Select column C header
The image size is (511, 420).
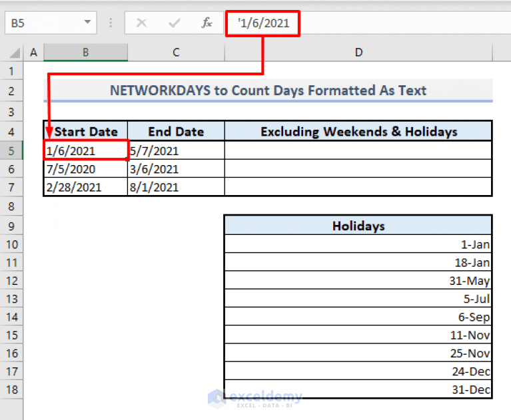[x=176, y=53]
